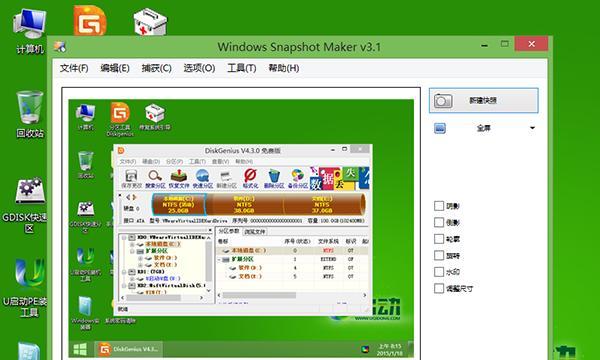600x360 pixels.
Task: Enable the 倒影 reflection checkbox
Action: (439, 222)
